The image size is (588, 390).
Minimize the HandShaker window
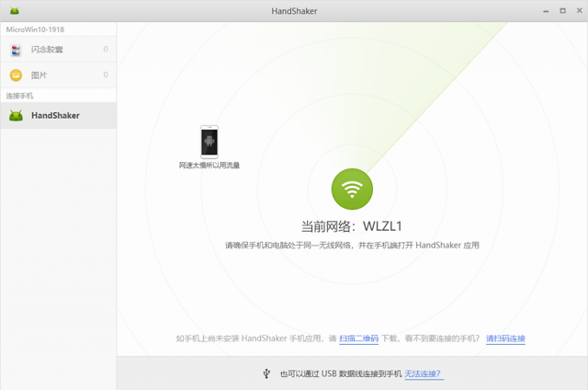pos(546,11)
